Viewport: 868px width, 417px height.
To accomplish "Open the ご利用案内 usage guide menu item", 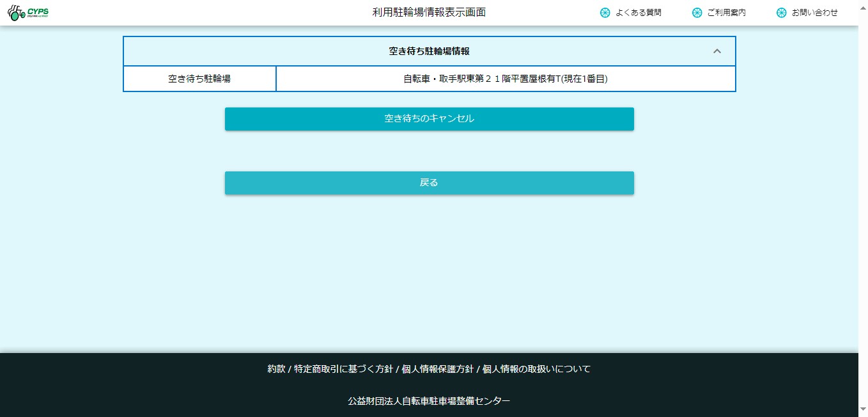I will point(726,13).
